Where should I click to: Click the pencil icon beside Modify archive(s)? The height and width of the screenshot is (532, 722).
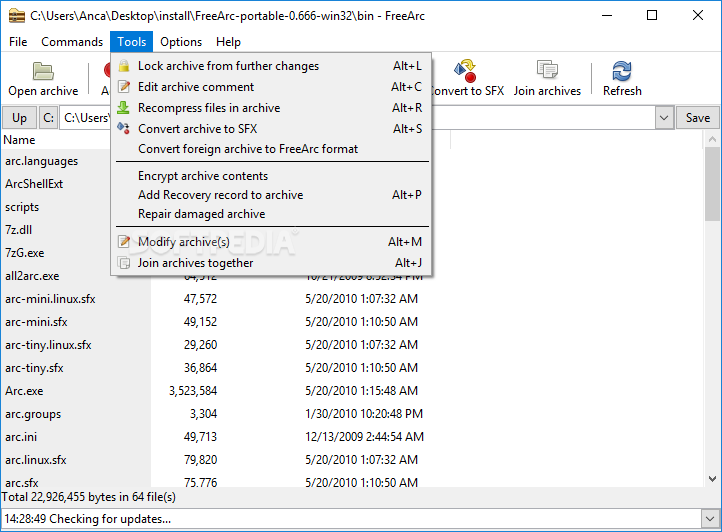[x=124, y=241]
